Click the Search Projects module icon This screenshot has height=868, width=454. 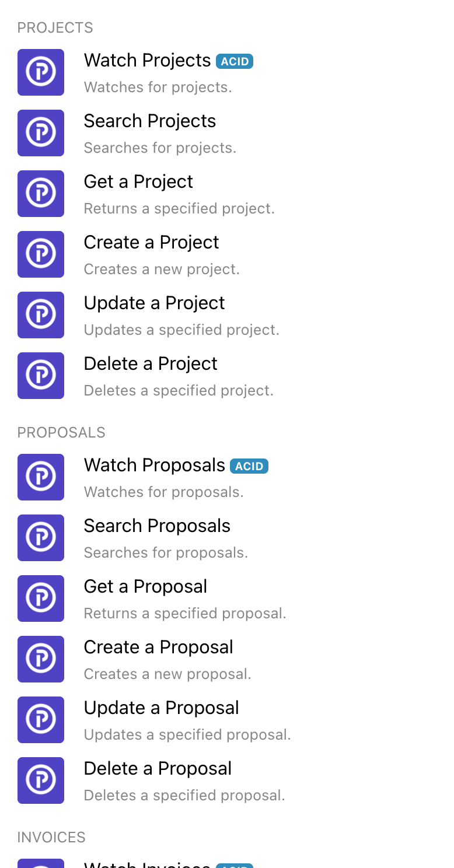click(x=41, y=133)
